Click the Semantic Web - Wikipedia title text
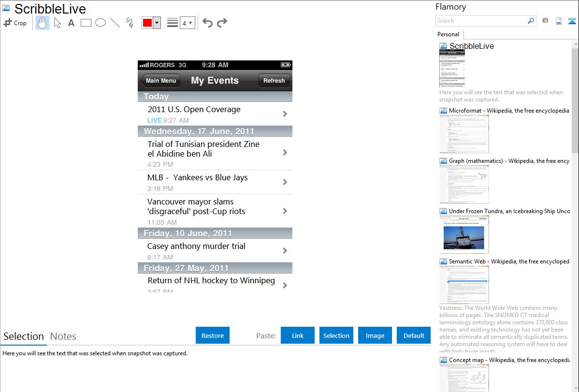Image resolution: width=579 pixels, height=392 pixels. point(509,261)
